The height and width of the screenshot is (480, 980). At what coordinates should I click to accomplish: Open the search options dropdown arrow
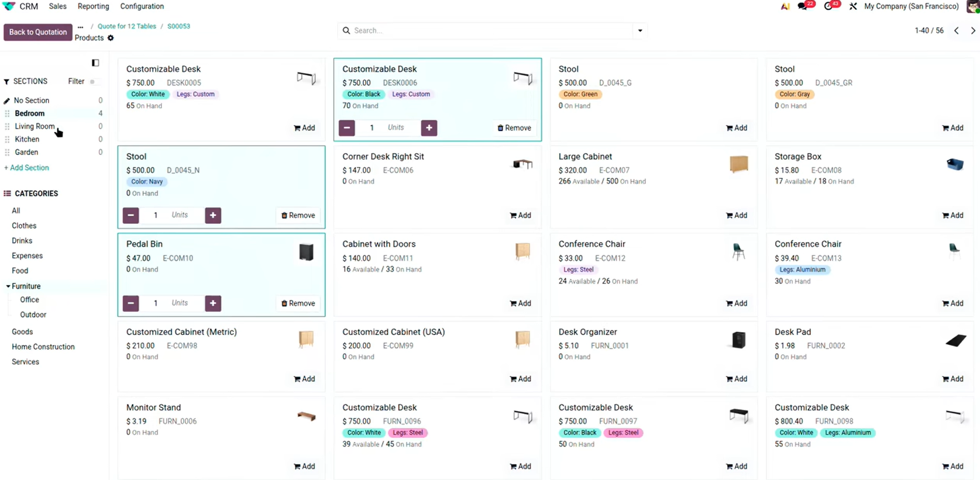[640, 30]
